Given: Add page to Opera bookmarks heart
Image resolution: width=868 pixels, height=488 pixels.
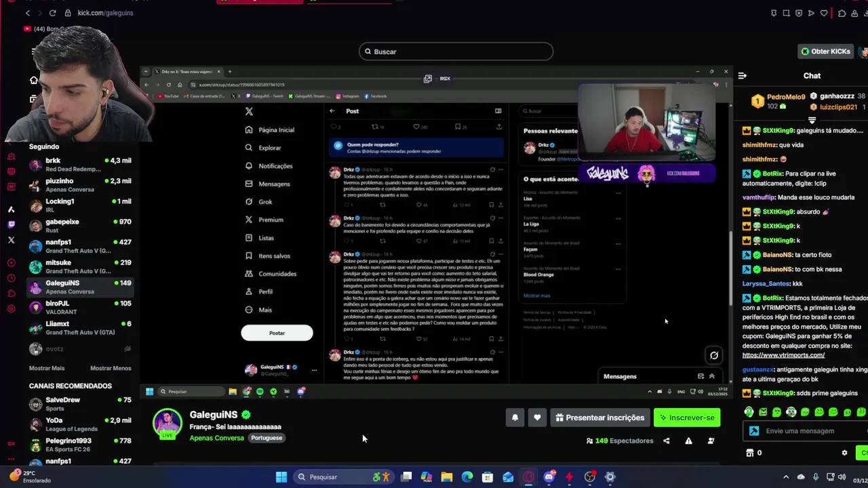Looking at the screenshot, I should (x=824, y=13).
